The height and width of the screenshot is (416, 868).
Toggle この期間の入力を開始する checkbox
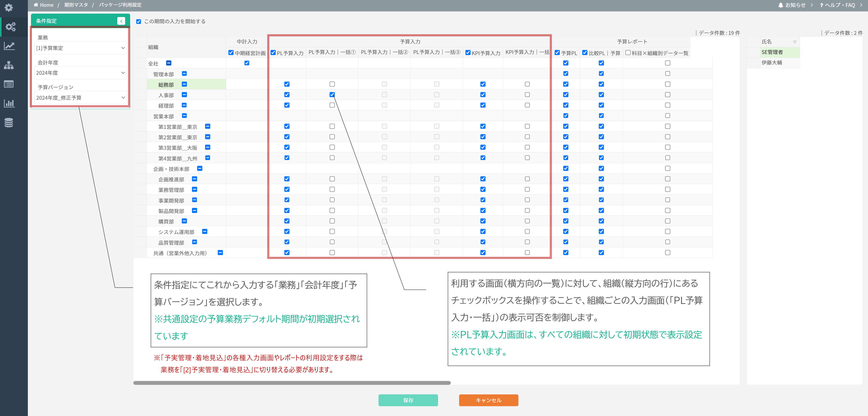[x=139, y=22]
